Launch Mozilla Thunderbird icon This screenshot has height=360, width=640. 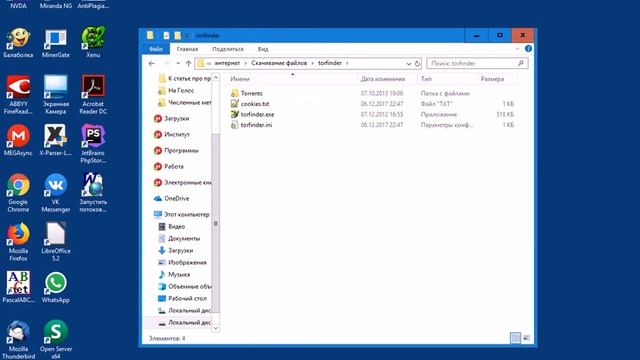(18, 340)
